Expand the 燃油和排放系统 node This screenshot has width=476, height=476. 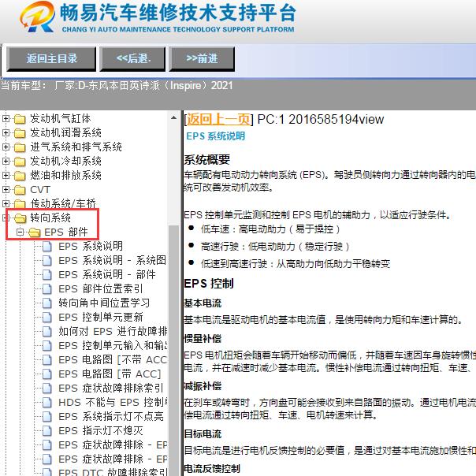coord(6,175)
